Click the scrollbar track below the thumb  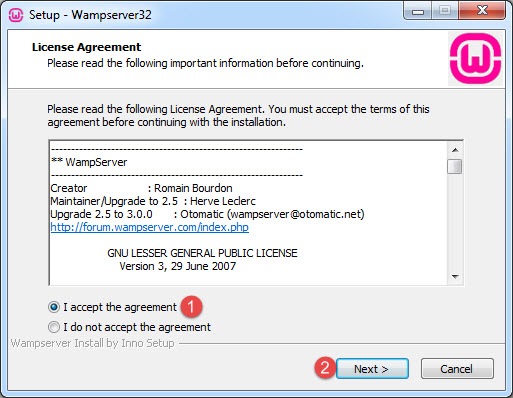point(455,222)
